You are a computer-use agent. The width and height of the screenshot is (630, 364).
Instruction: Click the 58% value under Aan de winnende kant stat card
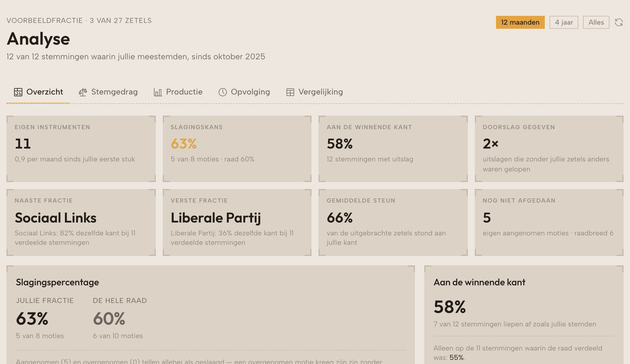[340, 144]
